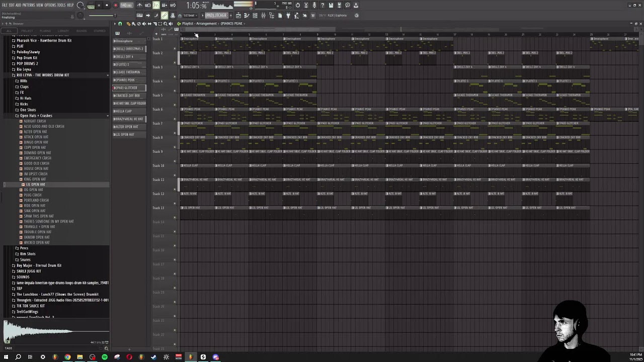This screenshot has height=362, width=644.
Task: Open the pattern selector showing (PAD) GLITCHER
Action: pyautogui.click(x=216, y=15)
